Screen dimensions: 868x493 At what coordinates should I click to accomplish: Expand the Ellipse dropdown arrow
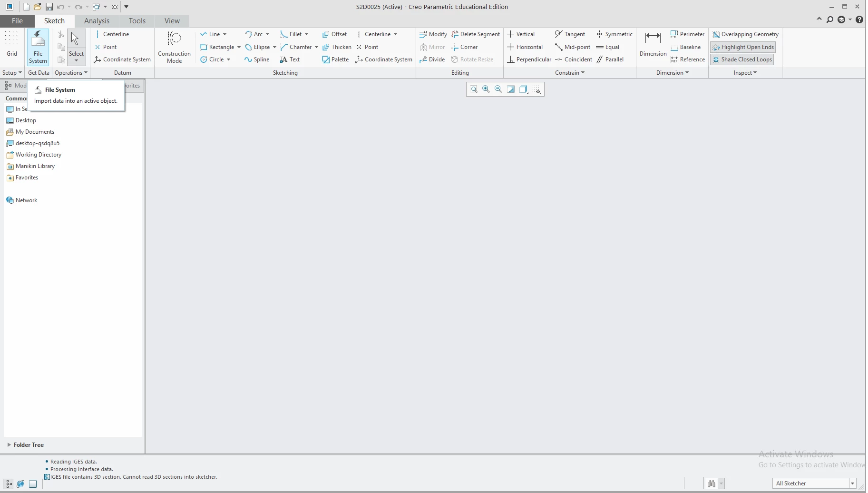coord(274,47)
